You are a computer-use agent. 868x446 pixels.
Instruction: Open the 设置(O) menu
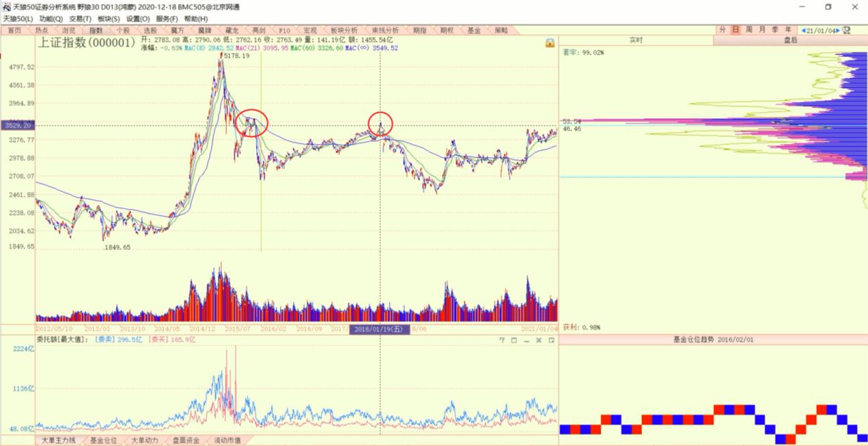[x=138, y=18]
